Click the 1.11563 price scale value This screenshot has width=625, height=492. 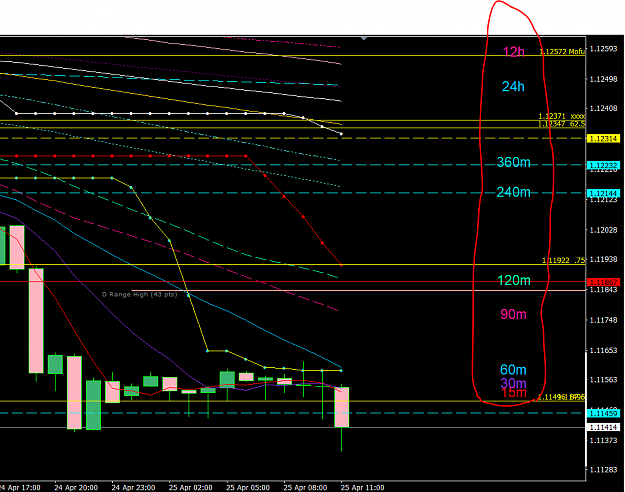[x=603, y=380]
